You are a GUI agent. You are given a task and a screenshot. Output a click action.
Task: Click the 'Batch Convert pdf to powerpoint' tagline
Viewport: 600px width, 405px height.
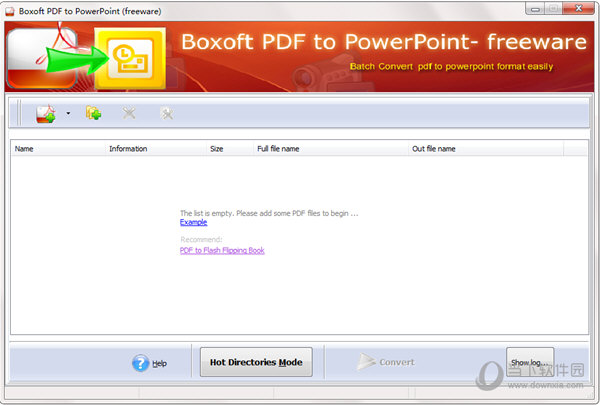tap(452, 67)
